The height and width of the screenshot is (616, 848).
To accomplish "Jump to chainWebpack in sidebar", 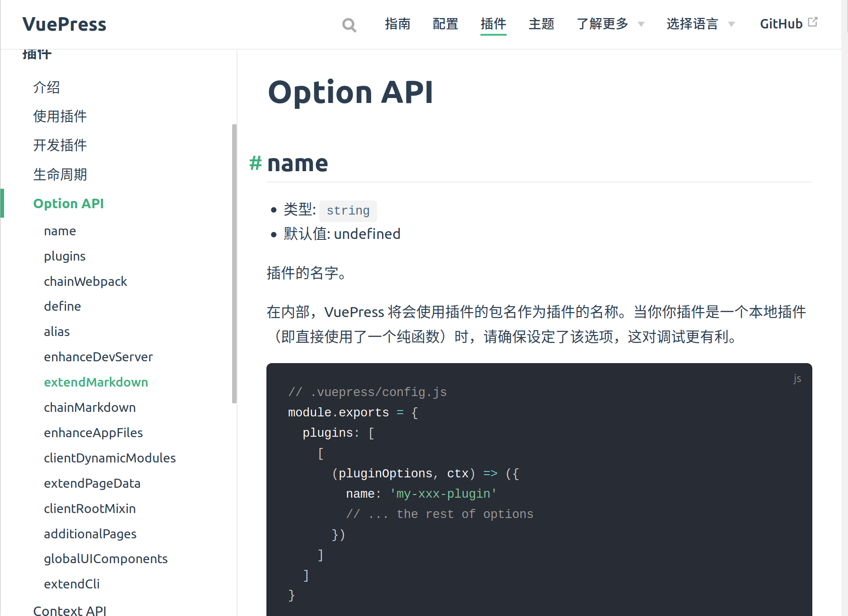I will [85, 281].
